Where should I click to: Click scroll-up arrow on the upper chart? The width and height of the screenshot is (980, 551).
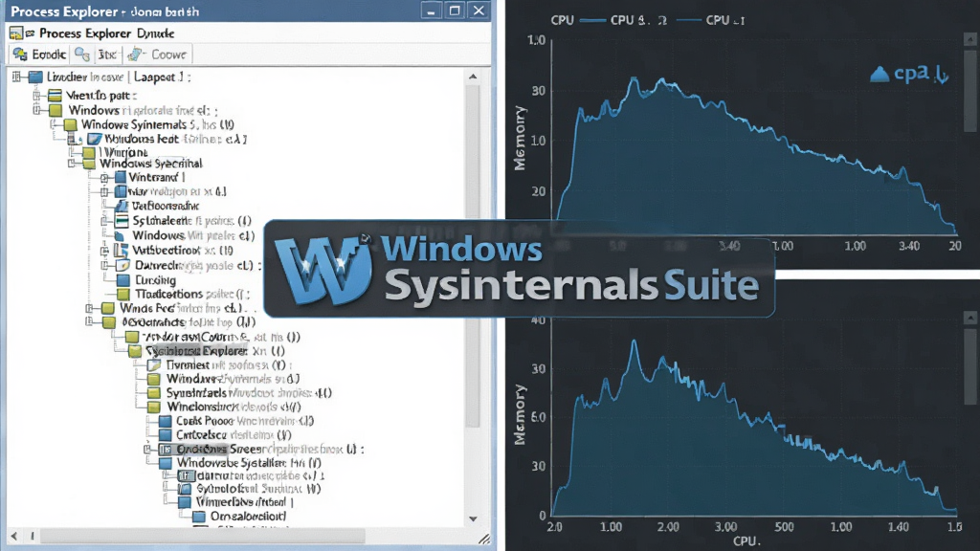point(970,39)
